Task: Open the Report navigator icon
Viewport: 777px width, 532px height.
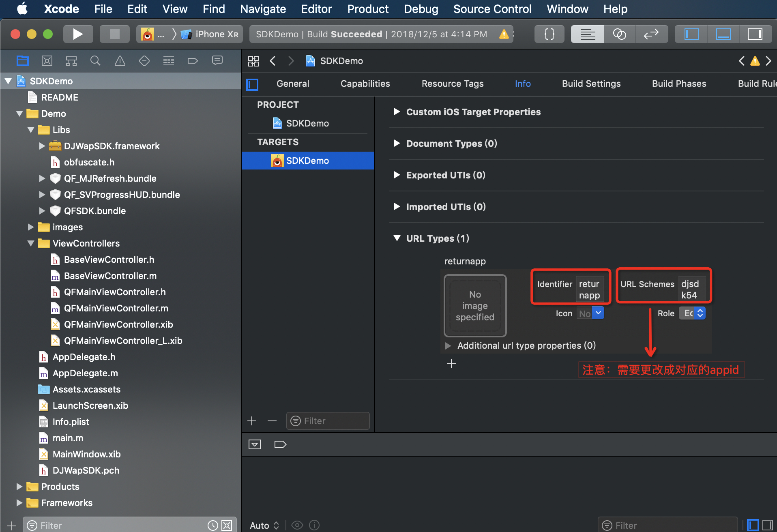Action: (217, 61)
